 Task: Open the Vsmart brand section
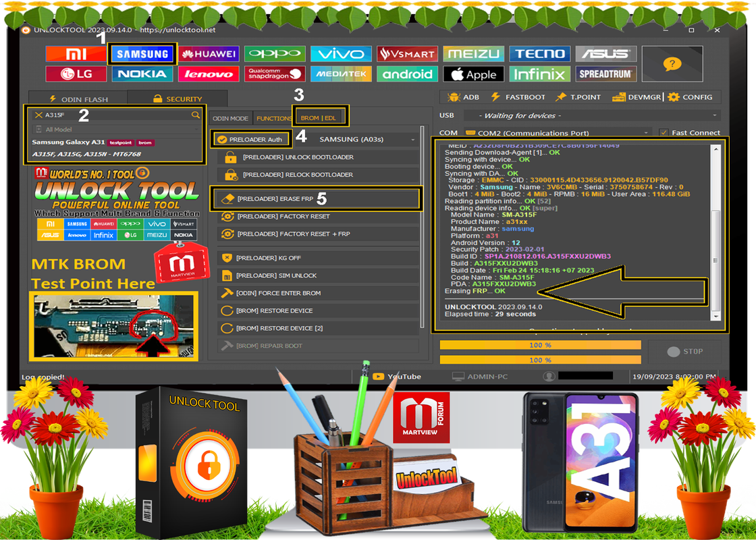(408, 54)
